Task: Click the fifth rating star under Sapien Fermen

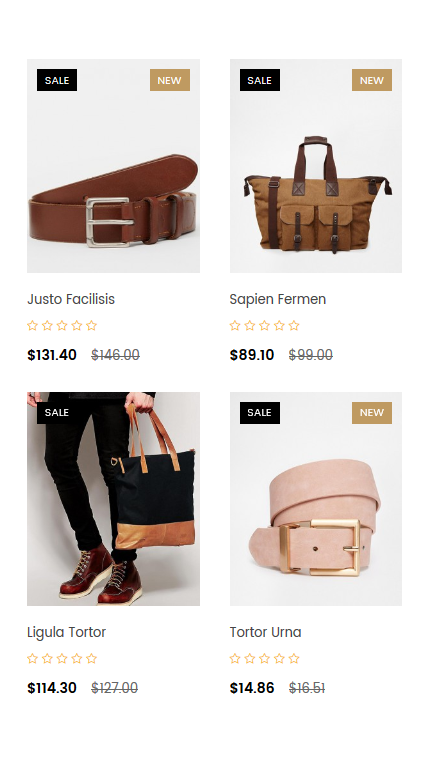Action: 294,325
